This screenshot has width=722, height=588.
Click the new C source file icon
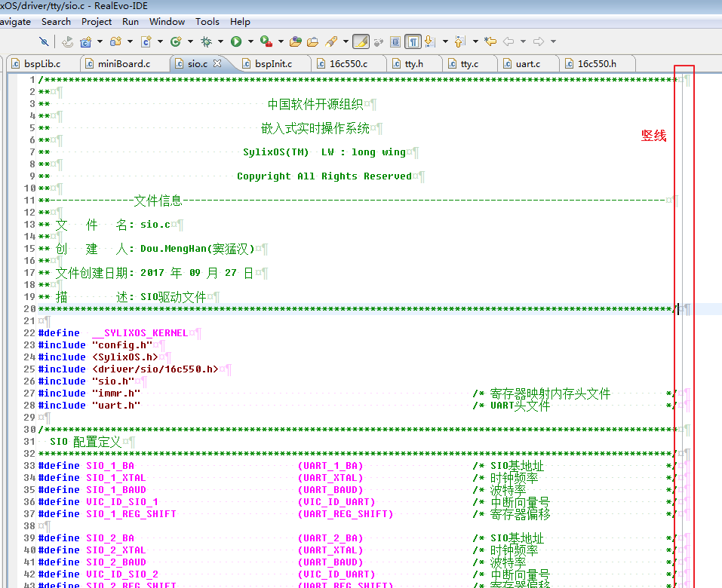(x=146, y=42)
